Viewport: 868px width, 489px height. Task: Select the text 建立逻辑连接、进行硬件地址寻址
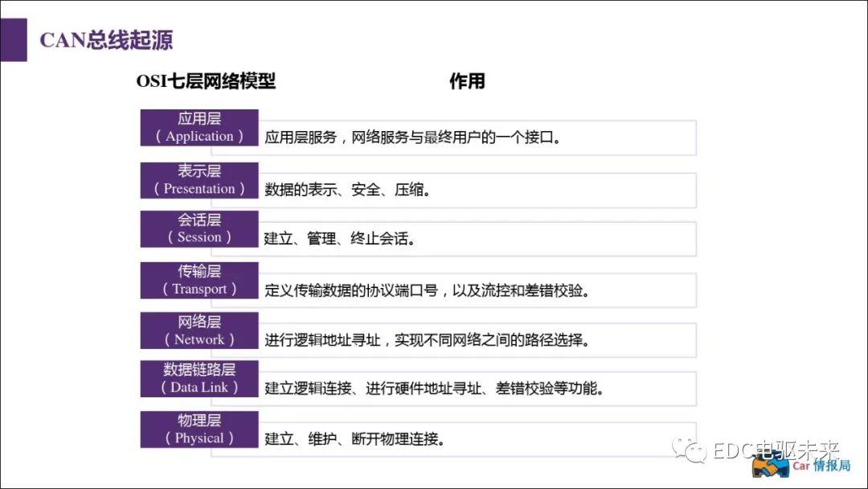pos(373,388)
